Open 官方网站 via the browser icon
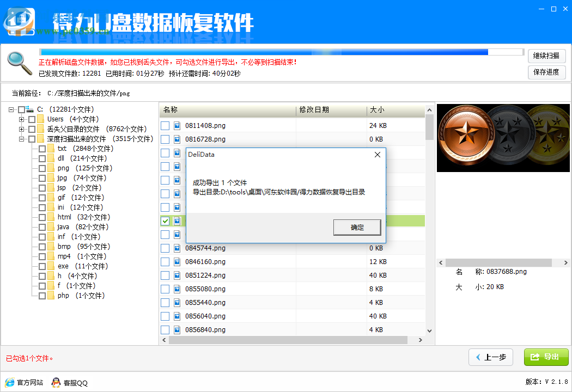Image resolution: width=572 pixels, height=392 pixels. pos(9,383)
